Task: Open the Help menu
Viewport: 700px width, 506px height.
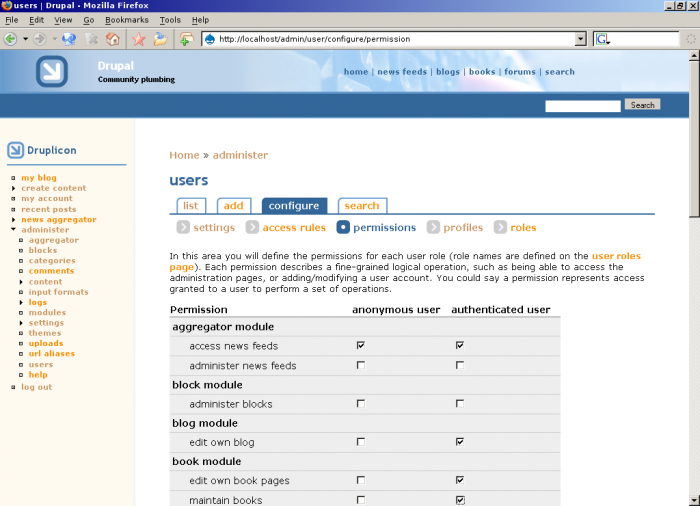Action: point(200,20)
